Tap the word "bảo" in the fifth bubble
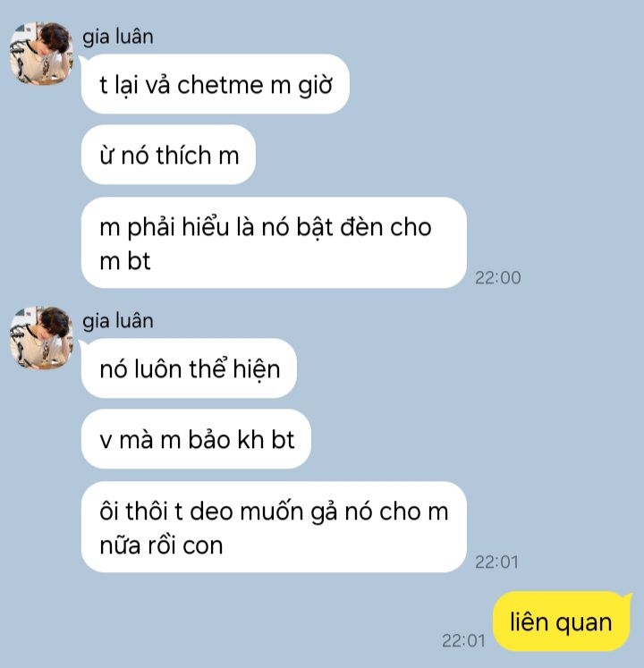 (209, 439)
